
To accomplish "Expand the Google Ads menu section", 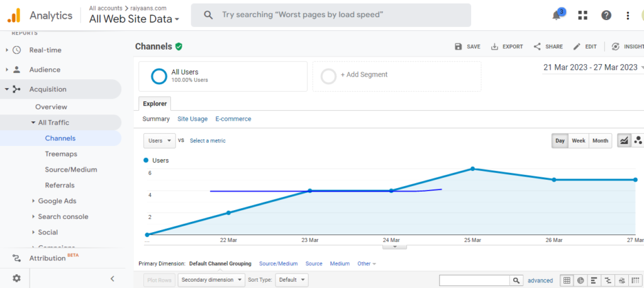I will (x=57, y=201).
